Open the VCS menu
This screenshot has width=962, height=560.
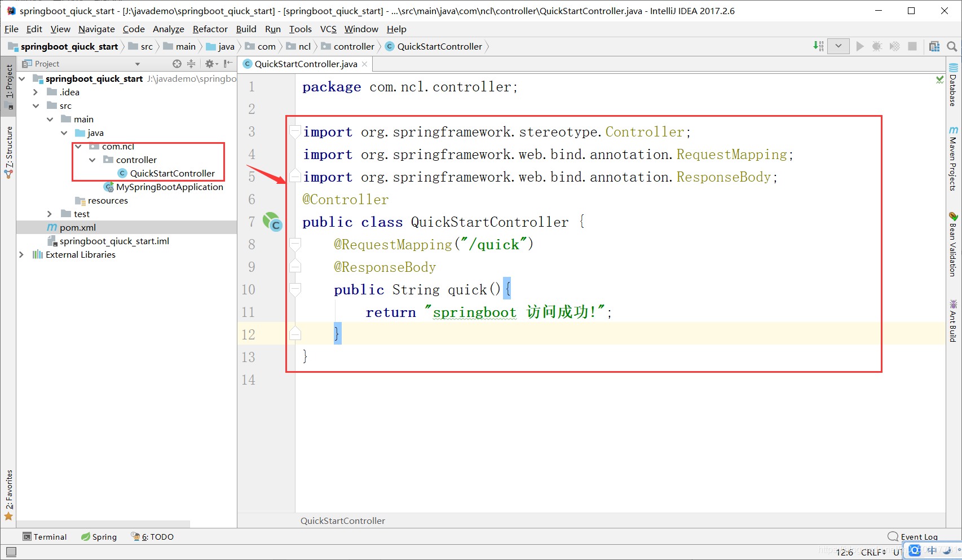click(x=328, y=29)
